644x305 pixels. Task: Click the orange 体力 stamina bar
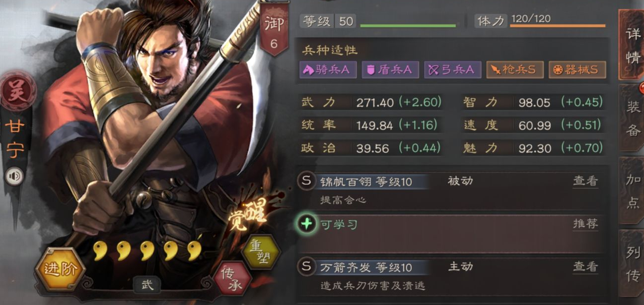(x=557, y=25)
